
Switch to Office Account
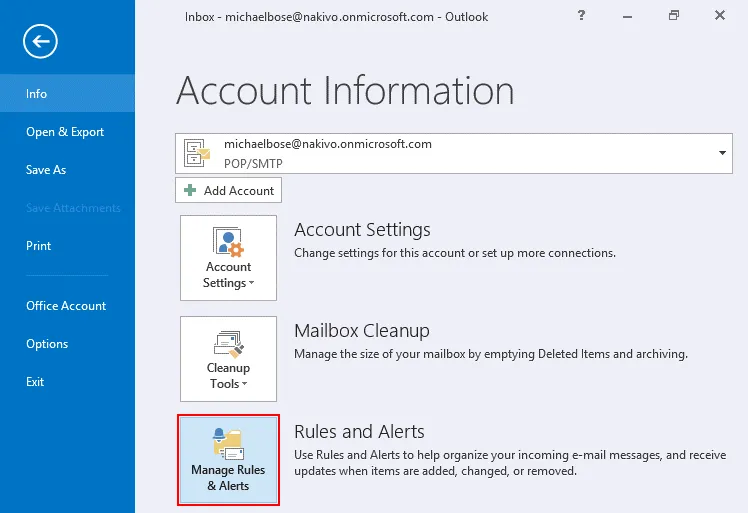tap(66, 306)
